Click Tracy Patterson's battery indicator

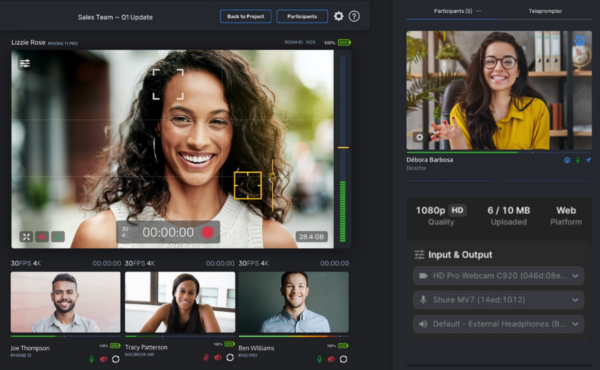[230, 344]
